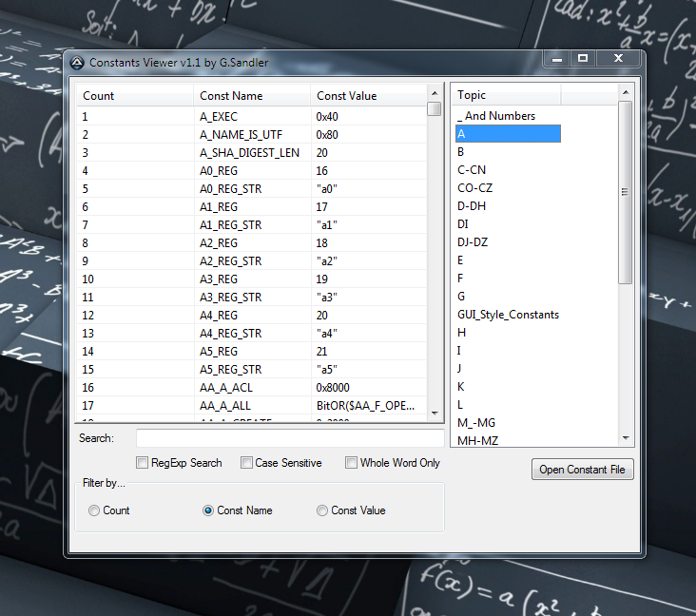This screenshot has height=616, width=696.
Task: Click the constants list scroll-down arrow
Action: (435, 413)
